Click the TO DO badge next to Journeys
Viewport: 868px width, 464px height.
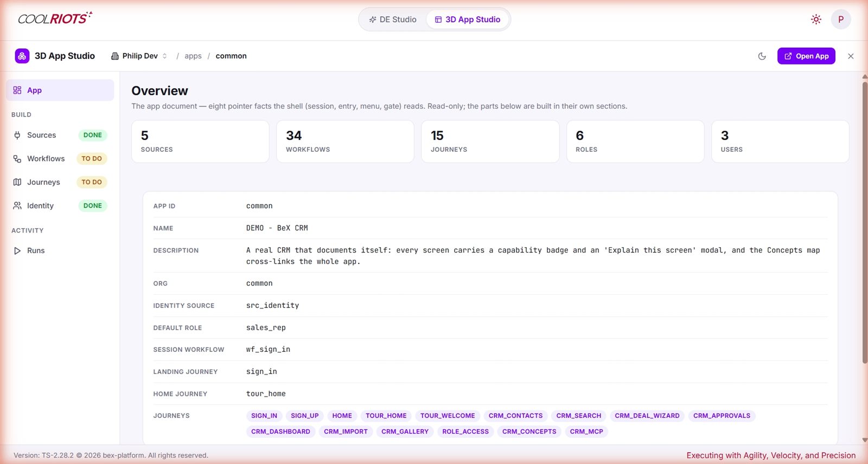point(92,182)
